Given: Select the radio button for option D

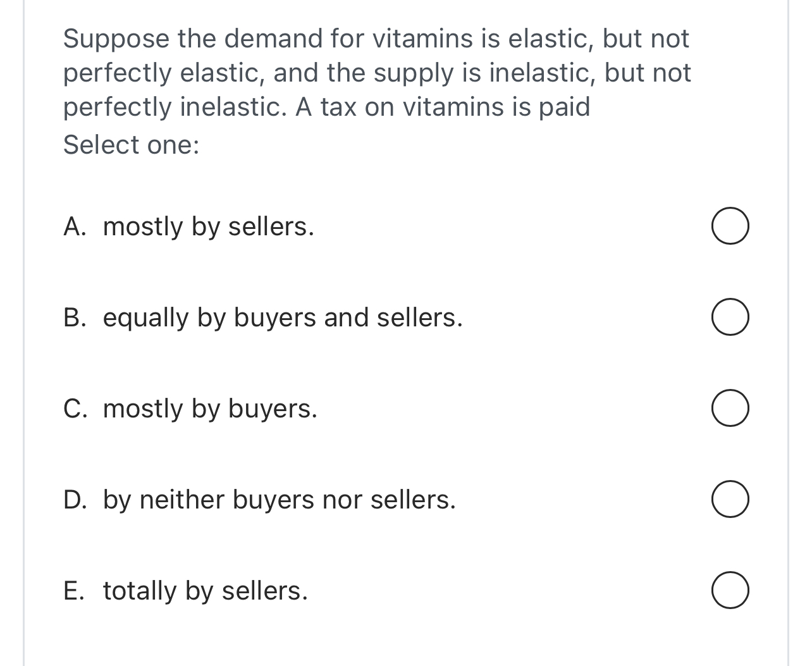Looking at the screenshot, I should [x=730, y=499].
